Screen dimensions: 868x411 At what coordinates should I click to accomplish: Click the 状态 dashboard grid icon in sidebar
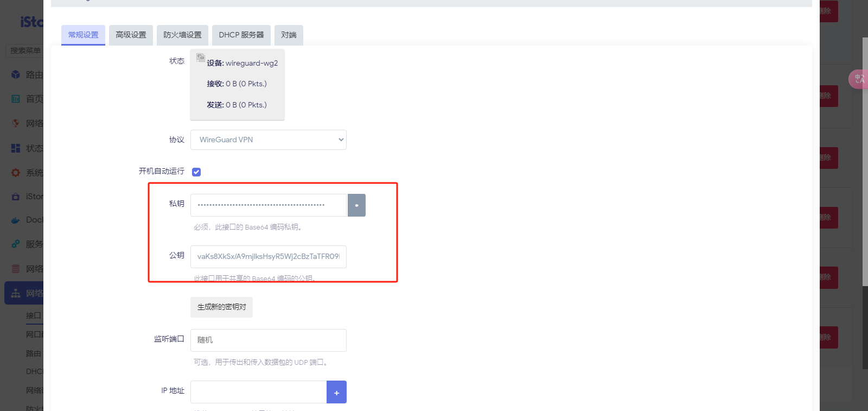(16, 148)
